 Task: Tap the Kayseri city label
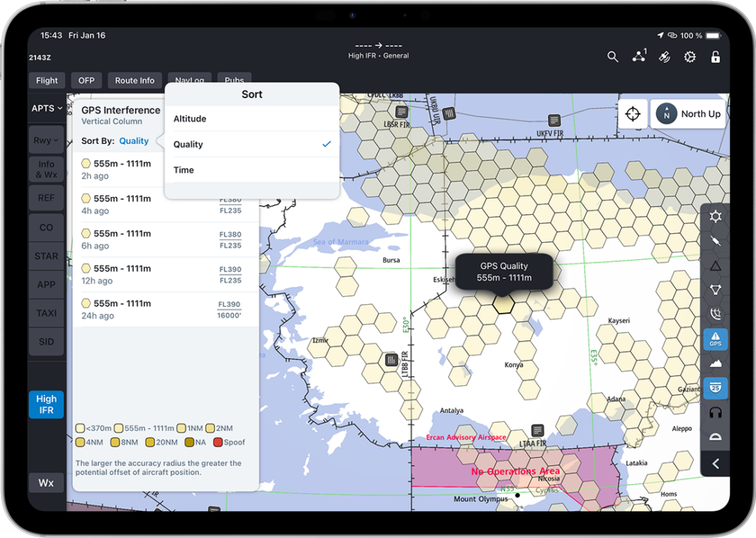coord(619,320)
